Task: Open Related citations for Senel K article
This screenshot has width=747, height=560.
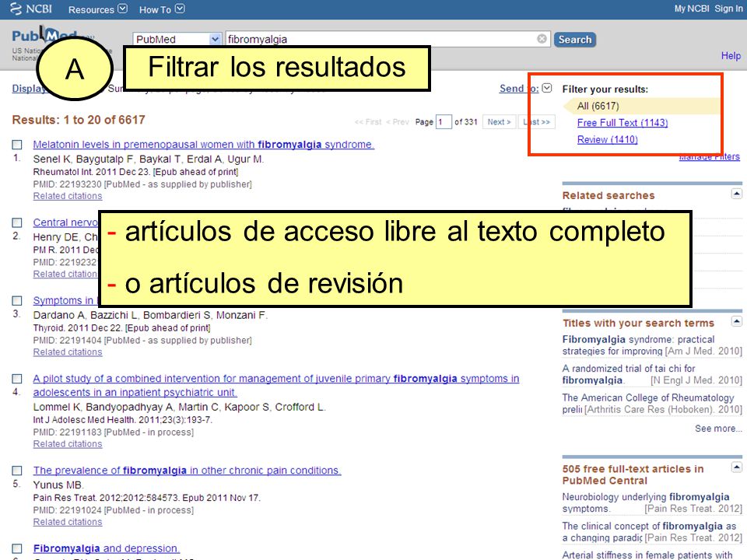Action: click(68, 196)
